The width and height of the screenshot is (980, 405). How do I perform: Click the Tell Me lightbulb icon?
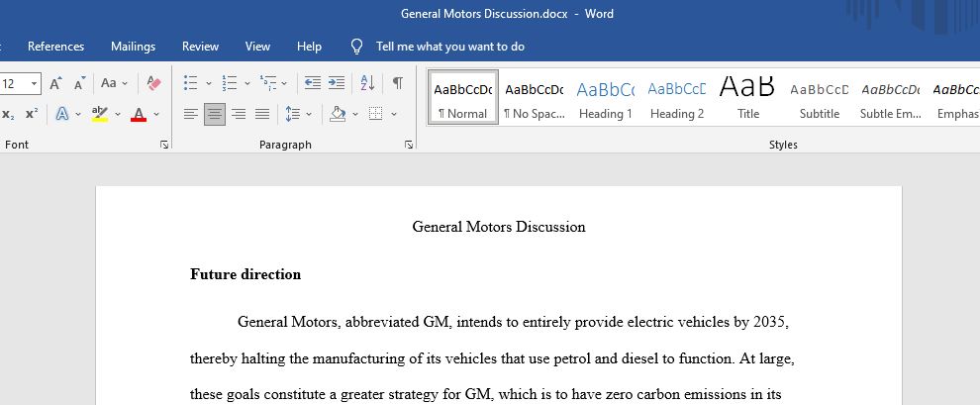pyautogui.click(x=357, y=47)
